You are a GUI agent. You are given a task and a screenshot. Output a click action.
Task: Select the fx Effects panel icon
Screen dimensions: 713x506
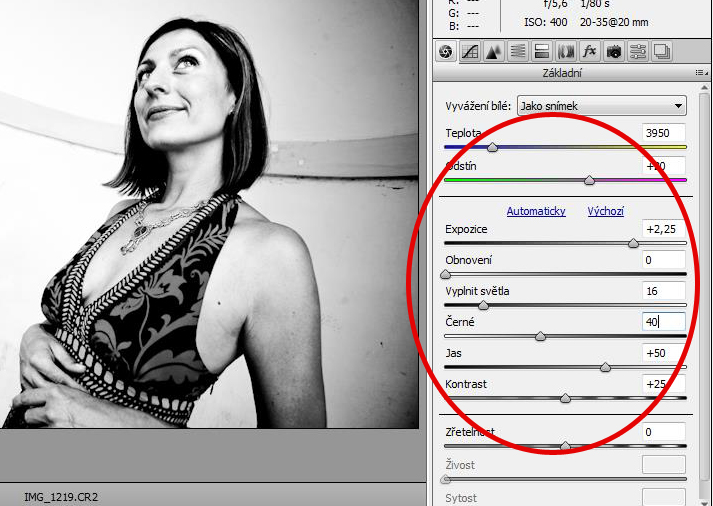pos(590,52)
